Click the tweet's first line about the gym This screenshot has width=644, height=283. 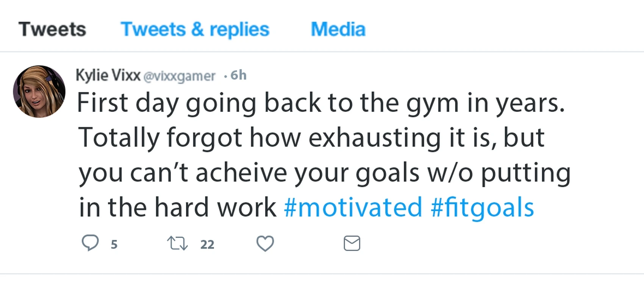(x=320, y=103)
